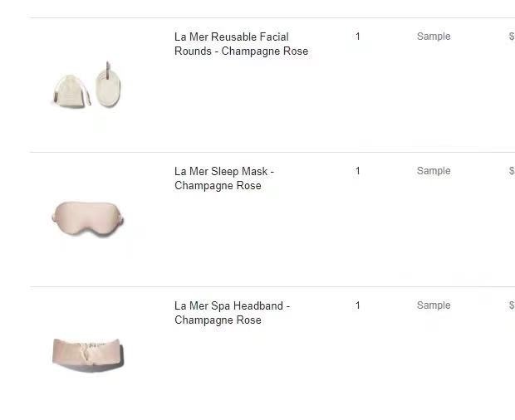Click the 'Sample' label for Facial Rounds
Screen dimensions: 515x420
pos(434,37)
